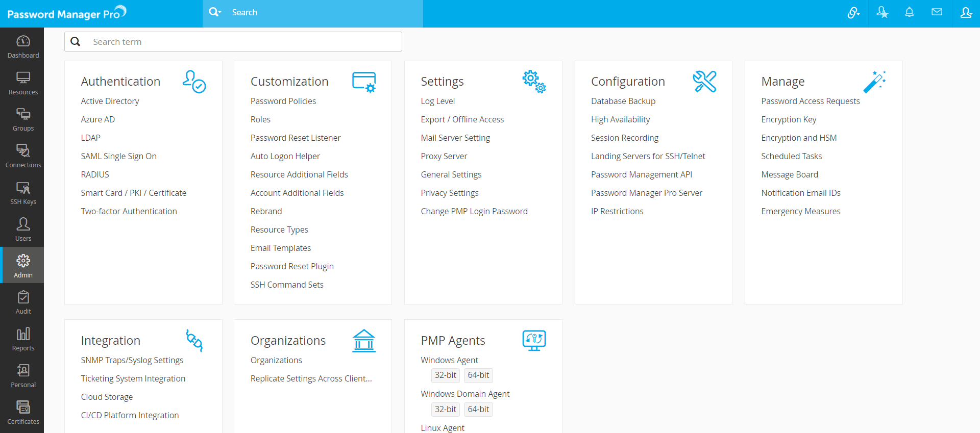Click the Customization card icon
The height and width of the screenshot is (433, 980).
click(x=364, y=82)
